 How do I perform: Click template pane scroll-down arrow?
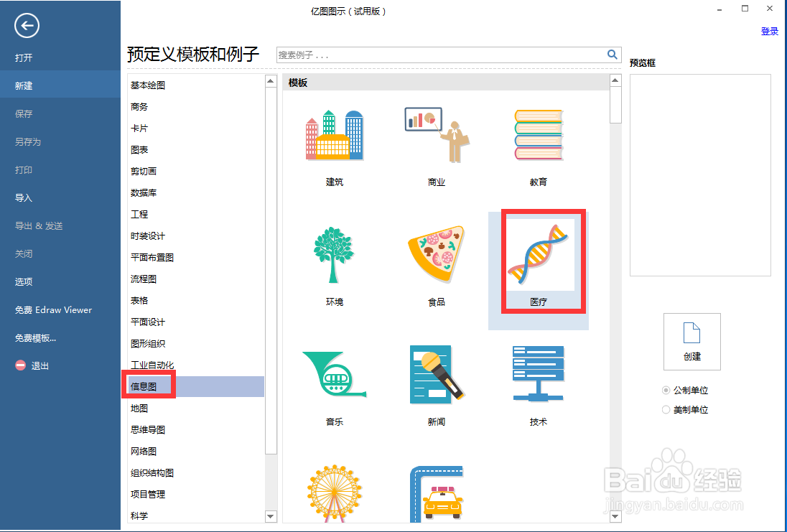(x=615, y=516)
